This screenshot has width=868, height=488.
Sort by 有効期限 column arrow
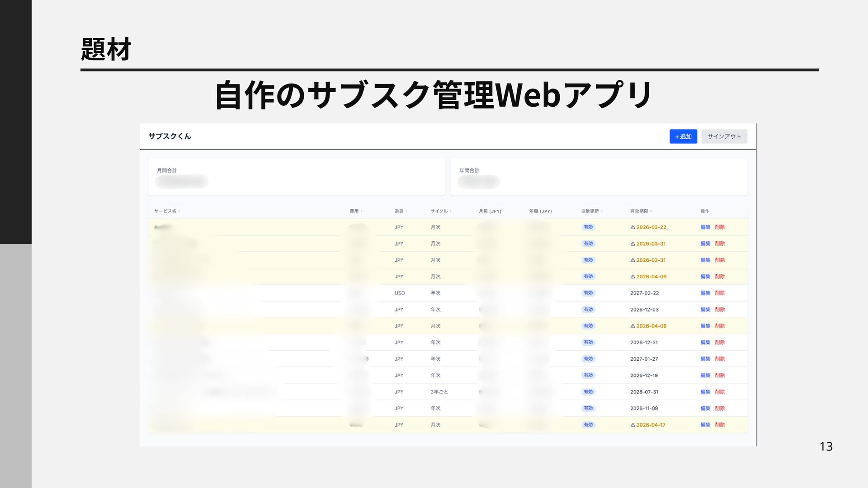(651, 211)
